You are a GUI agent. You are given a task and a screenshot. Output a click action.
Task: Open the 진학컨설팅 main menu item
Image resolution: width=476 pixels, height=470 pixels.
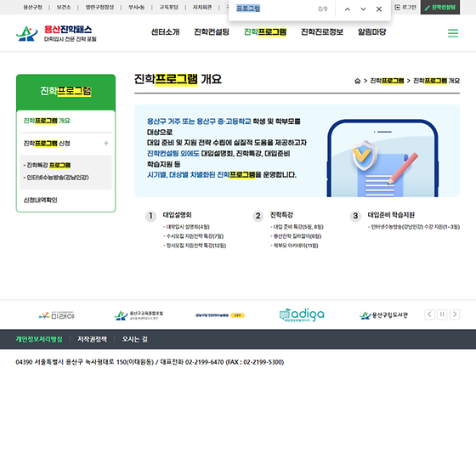pos(212,32)
